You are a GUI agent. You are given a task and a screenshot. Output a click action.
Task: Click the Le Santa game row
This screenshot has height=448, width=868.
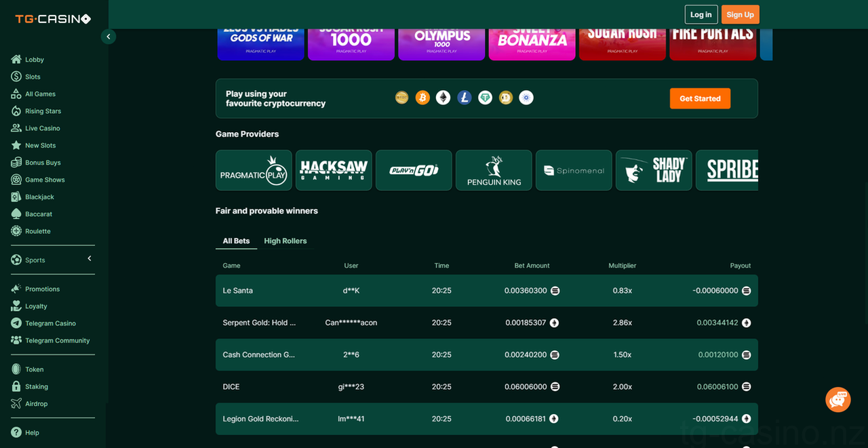pos(487,291)
